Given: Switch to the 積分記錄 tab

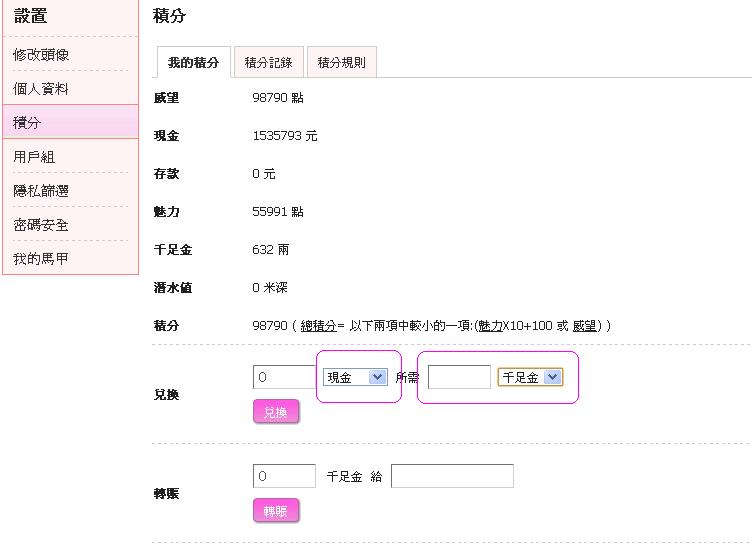Looking at the screenshot, I should 269,63.
